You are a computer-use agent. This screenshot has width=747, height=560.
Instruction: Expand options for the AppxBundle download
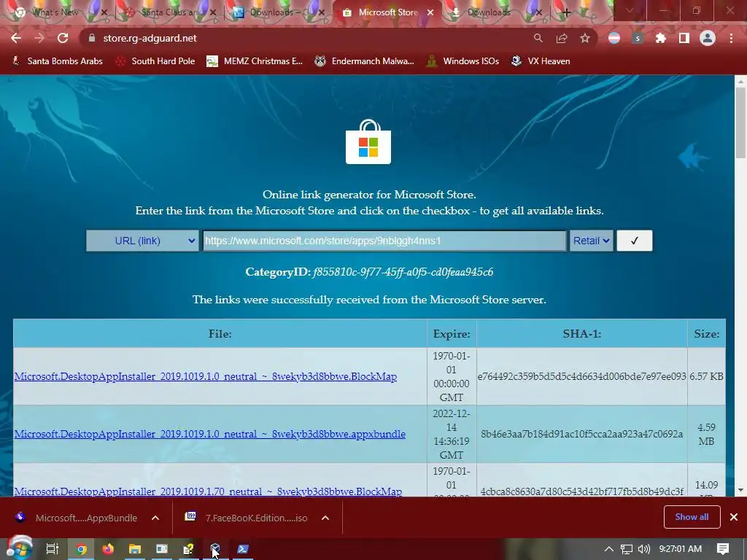point(155,518)
